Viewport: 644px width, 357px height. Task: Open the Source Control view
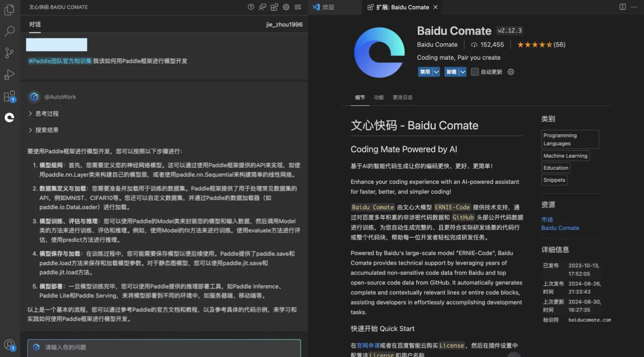[9, 52]
